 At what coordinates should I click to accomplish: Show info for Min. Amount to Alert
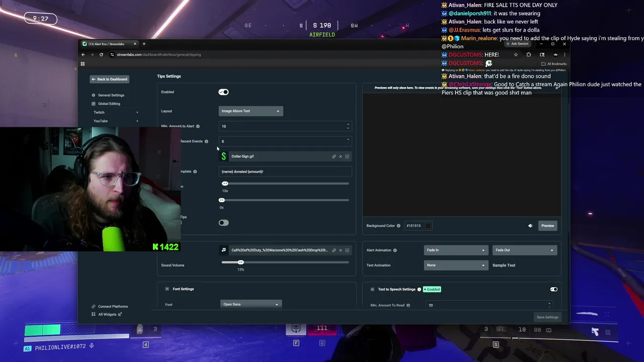click(198, 126)
